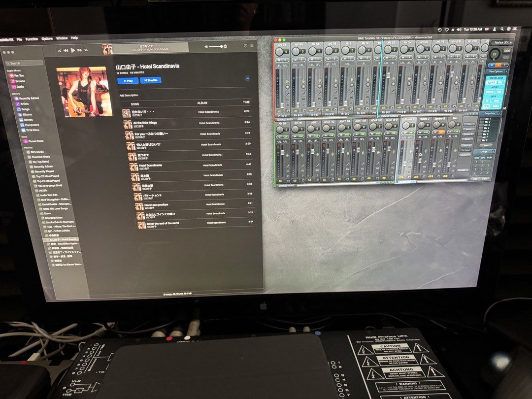Viewport: 532px width, 399px height.
Task: Click the blue Play button
Action: (128, 81)
